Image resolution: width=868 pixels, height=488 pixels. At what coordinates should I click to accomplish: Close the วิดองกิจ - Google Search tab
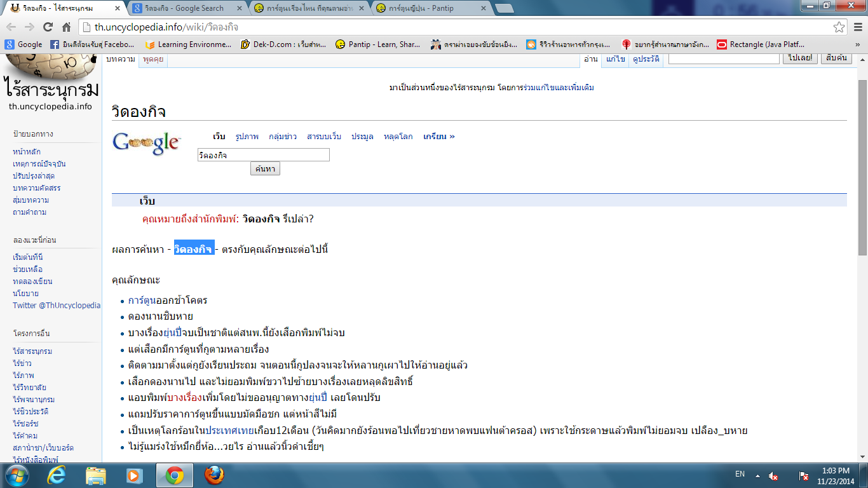pos(240,8)
